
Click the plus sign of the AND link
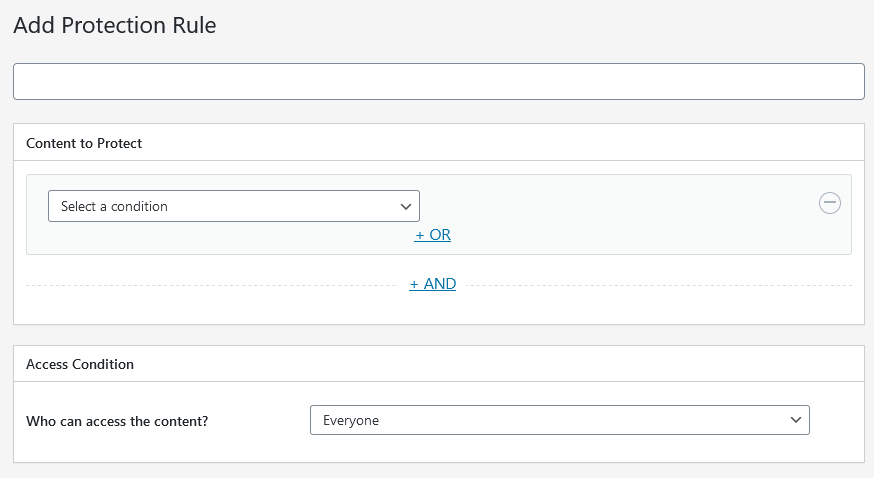pos(414,285)
